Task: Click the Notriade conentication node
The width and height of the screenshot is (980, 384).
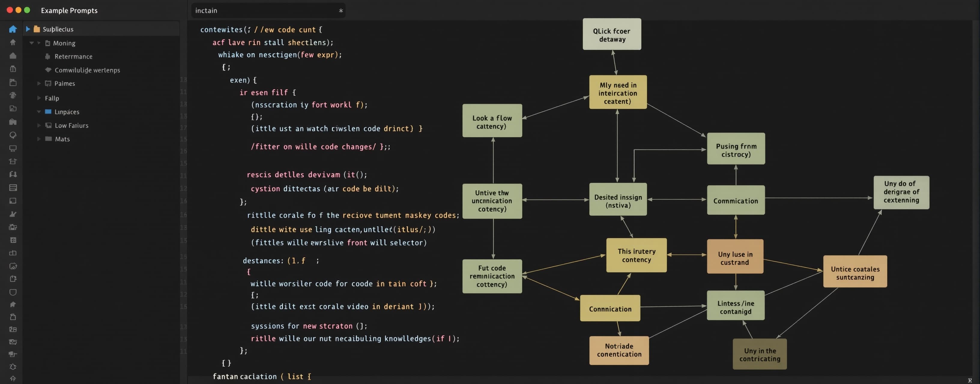Action: tap(619, 350)
